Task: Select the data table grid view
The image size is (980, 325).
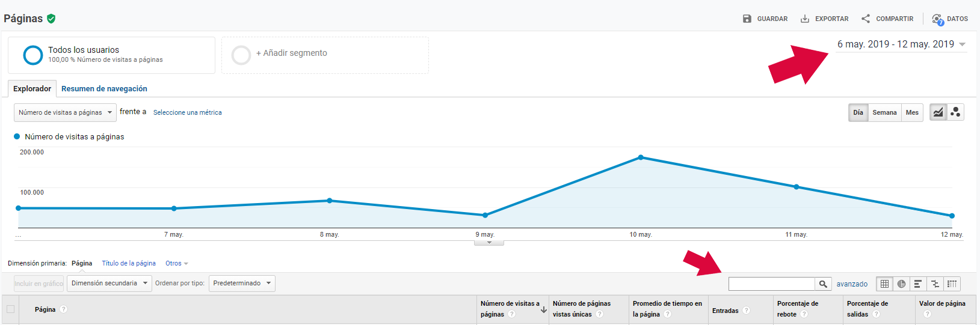Action: point(884,284)
